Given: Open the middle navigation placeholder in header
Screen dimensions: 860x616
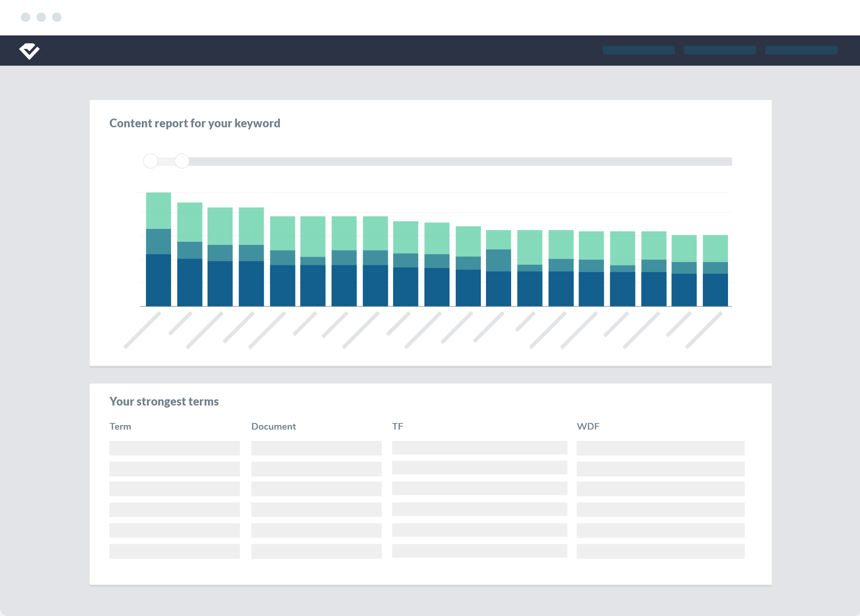Looking at the screenshot, I should [720, 50].
